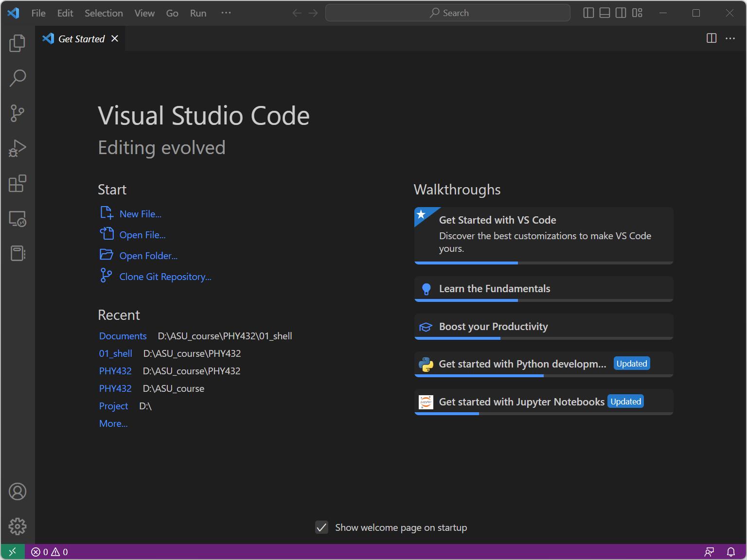The height and width of the screenshot is (560, 747).
Task: Click the notifications bell in the status bar
Action: [730, 551]
